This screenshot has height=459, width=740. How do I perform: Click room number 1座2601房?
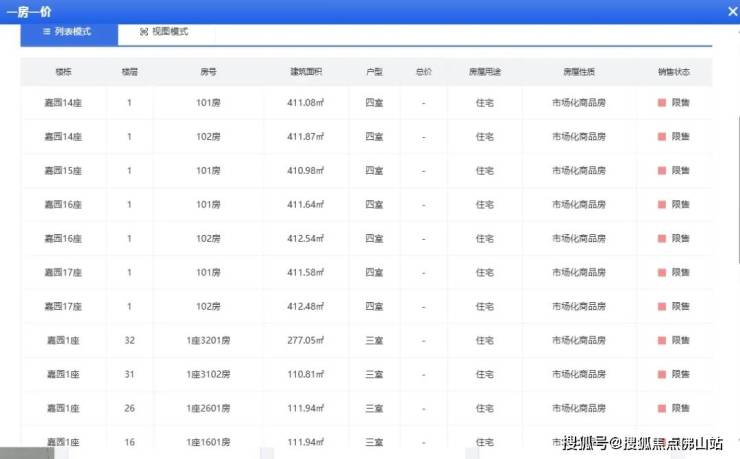click(208, 408)
